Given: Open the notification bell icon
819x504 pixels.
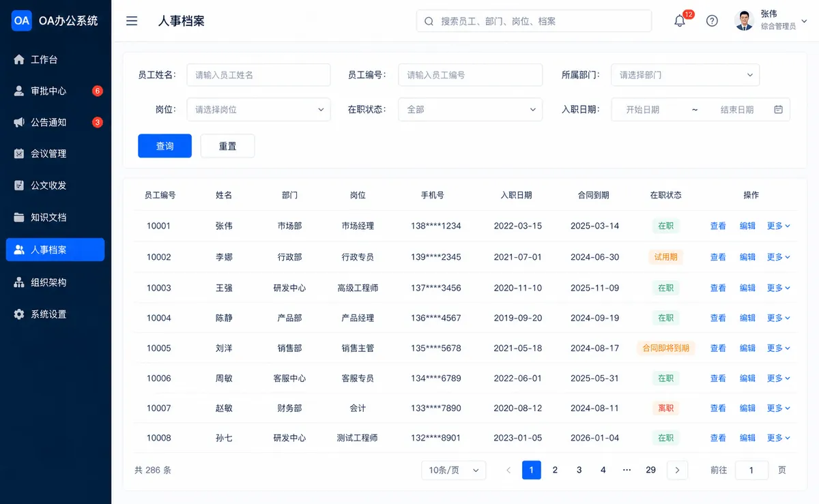Looking at the screenshot, I should pyautogui.click(x=680, y=21).
